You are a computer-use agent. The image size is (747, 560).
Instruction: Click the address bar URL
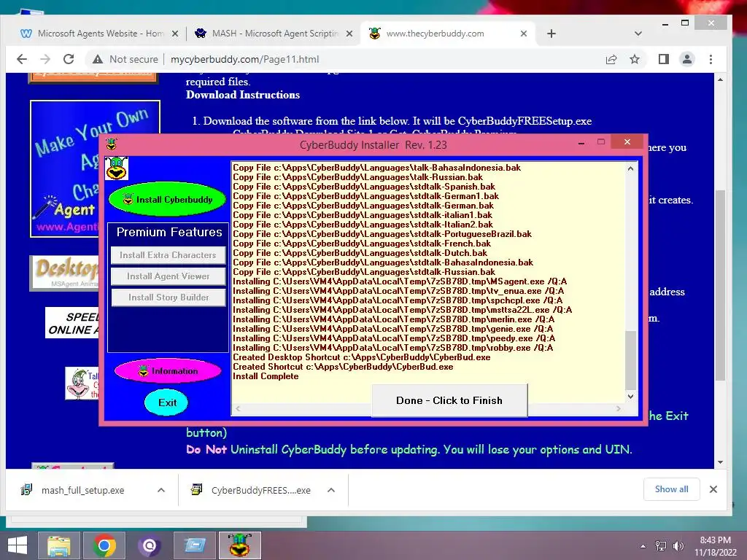point(245,59)
